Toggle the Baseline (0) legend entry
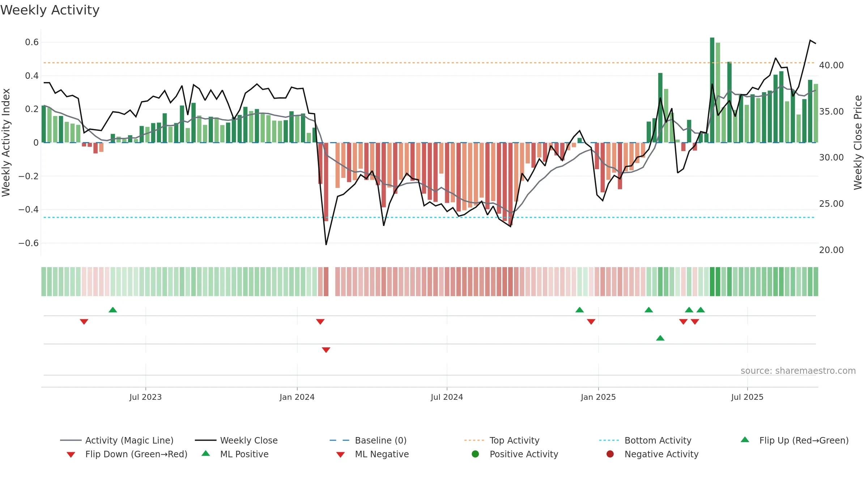The image size is (868, 488). (368, 440)
